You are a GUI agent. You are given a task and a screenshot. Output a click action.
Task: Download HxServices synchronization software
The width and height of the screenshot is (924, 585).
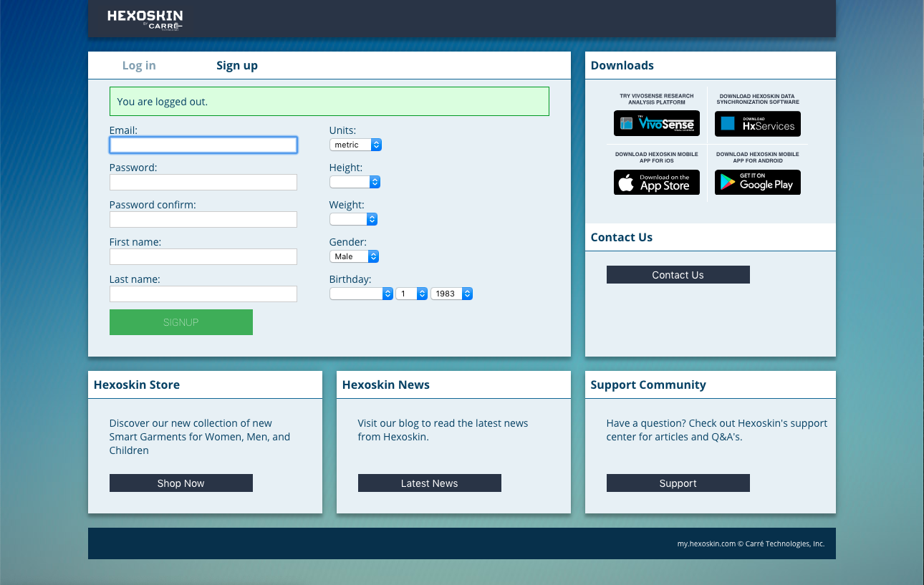pyautogui.click(x=757, y=123)
